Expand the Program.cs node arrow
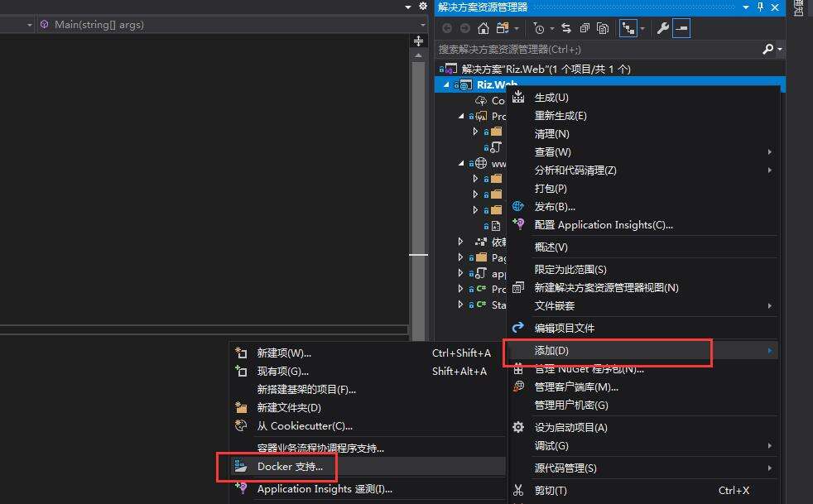The image size is (813, 504). 460,288
